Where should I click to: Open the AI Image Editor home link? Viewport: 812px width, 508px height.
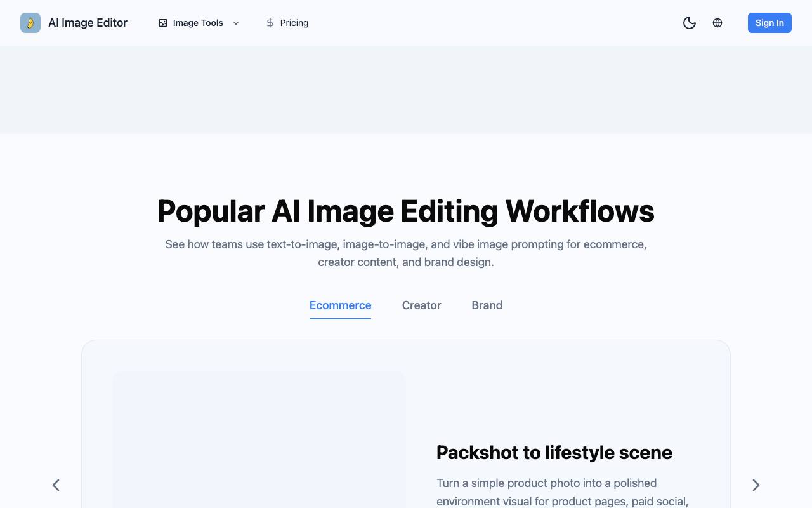[74, 23]
